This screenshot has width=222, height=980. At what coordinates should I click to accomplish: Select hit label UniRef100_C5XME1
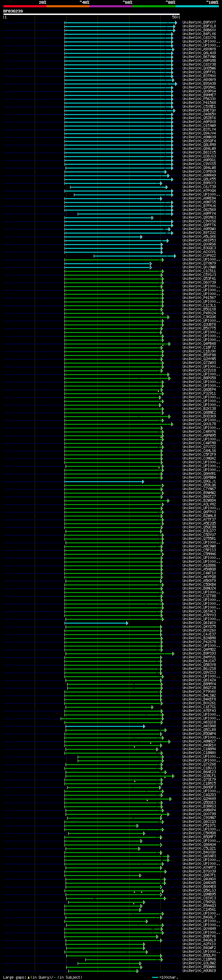tap(199, 106)
